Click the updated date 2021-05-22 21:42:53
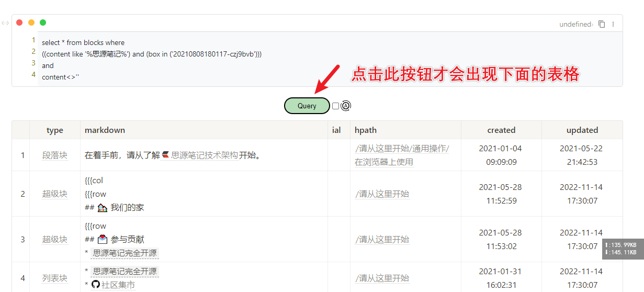Image resolution: width=644 pixels, height=292 pixels. tap(582, 155)
